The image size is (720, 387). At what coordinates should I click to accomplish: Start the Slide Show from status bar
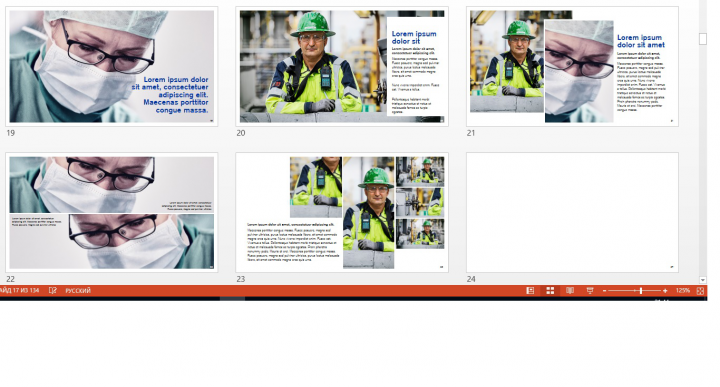tap(590, 291)
